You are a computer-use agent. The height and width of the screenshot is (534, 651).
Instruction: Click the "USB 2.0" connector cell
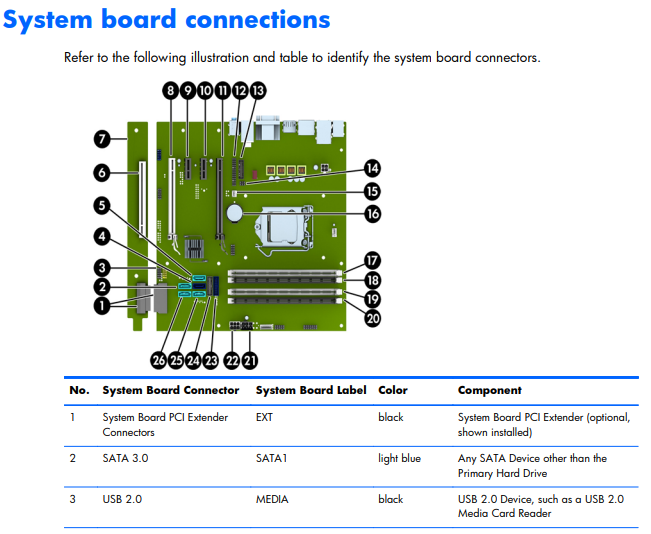click(122, 499)
